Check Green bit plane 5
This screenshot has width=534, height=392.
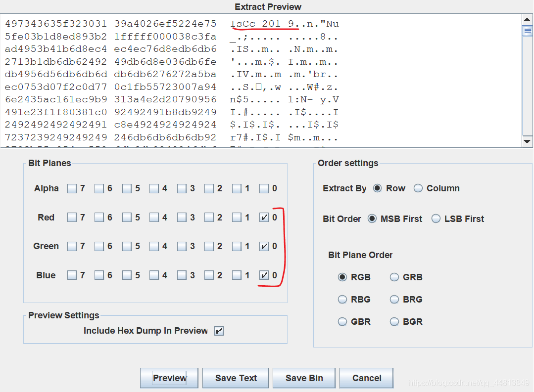127,246
